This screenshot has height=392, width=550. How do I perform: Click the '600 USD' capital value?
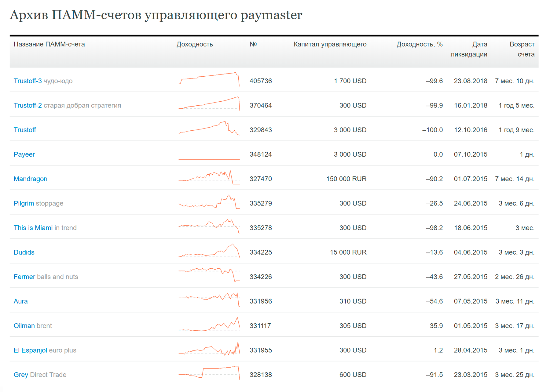point(353,375)
